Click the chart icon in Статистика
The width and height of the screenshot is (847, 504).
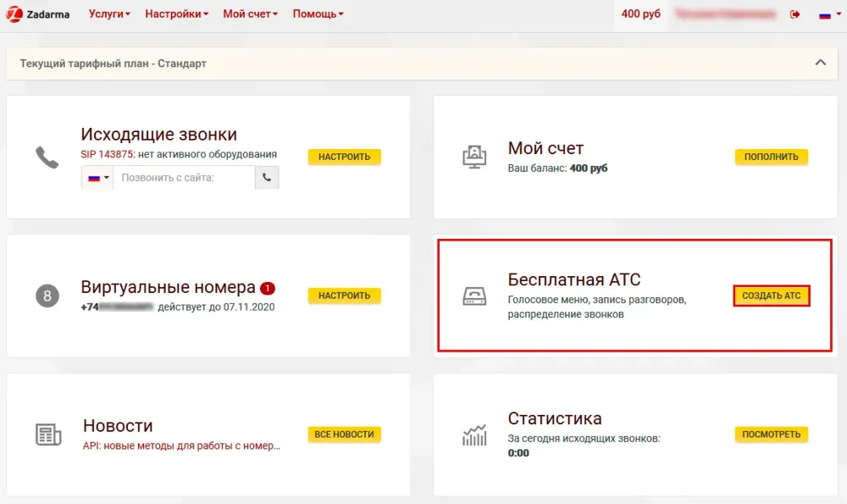474,435
